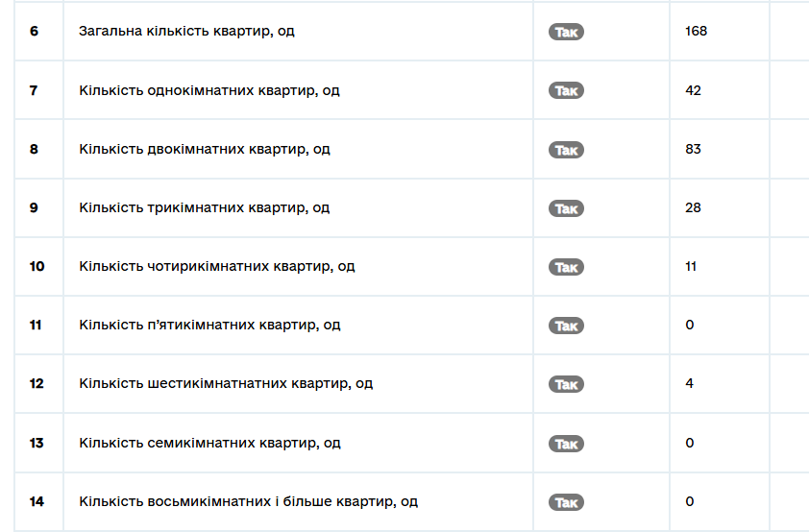Toggle the Так badge for однокімнатних квартир
The width and height of the screenshot is (809, 532).
[566, 91]
